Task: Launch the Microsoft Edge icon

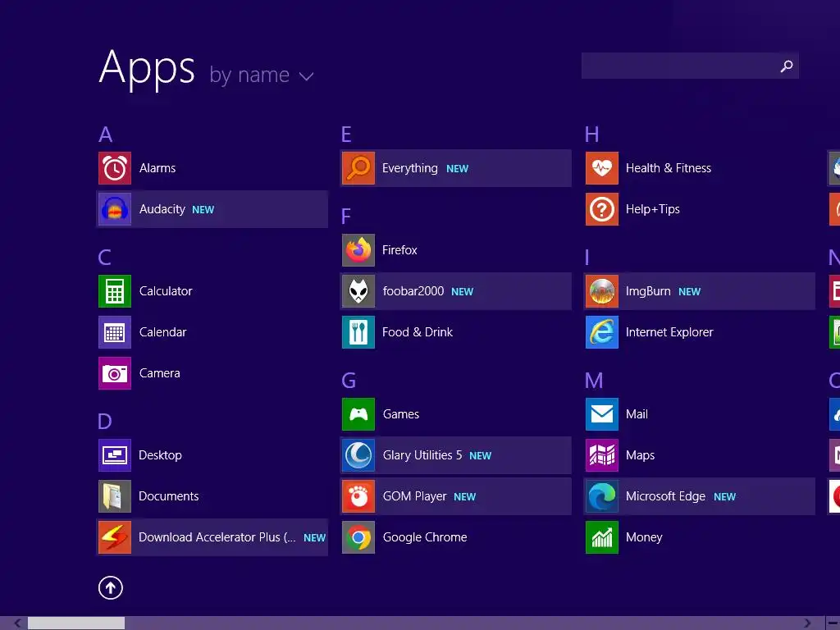Action: tap(602, 496)
